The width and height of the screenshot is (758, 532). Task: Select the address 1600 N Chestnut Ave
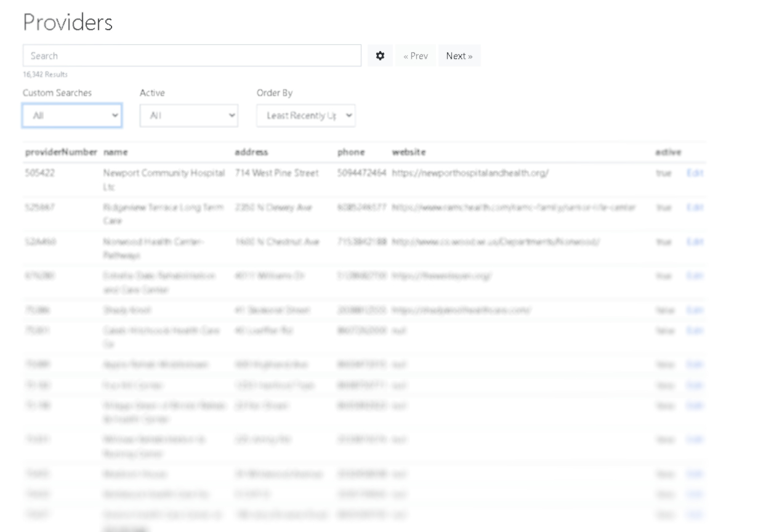click(x=277, y=242)
